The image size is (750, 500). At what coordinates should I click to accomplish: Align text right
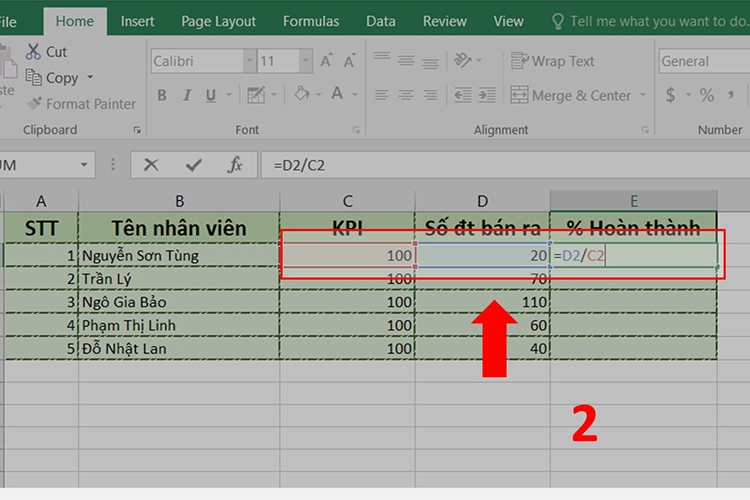[430, 95]
